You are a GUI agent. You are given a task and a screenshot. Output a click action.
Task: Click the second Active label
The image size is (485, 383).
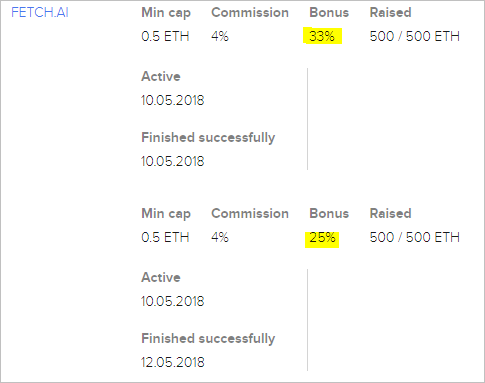point(161,277)
